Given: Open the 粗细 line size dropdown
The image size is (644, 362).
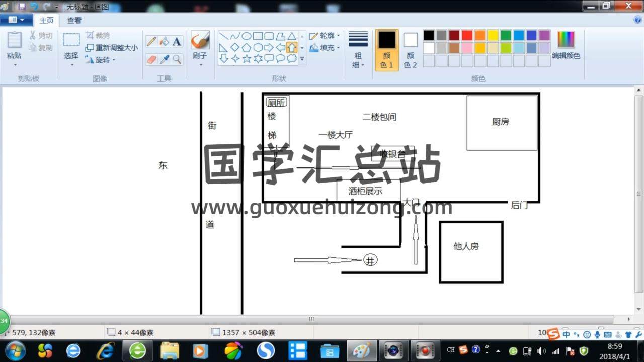Looking at the screenshot, I should tap(358, 50).
